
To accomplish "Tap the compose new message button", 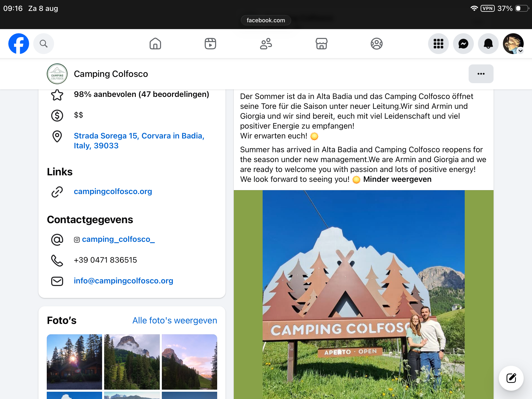I will coord(511,378).
